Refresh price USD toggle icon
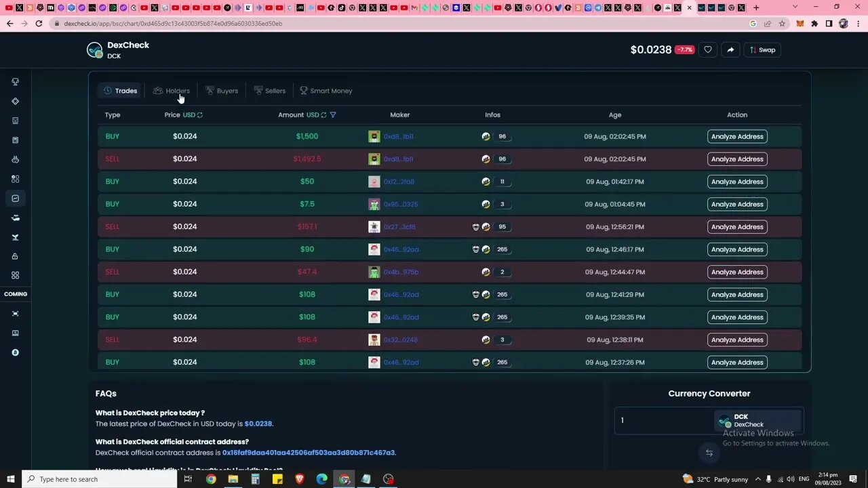The image size is (868, 488). [200, 115]
